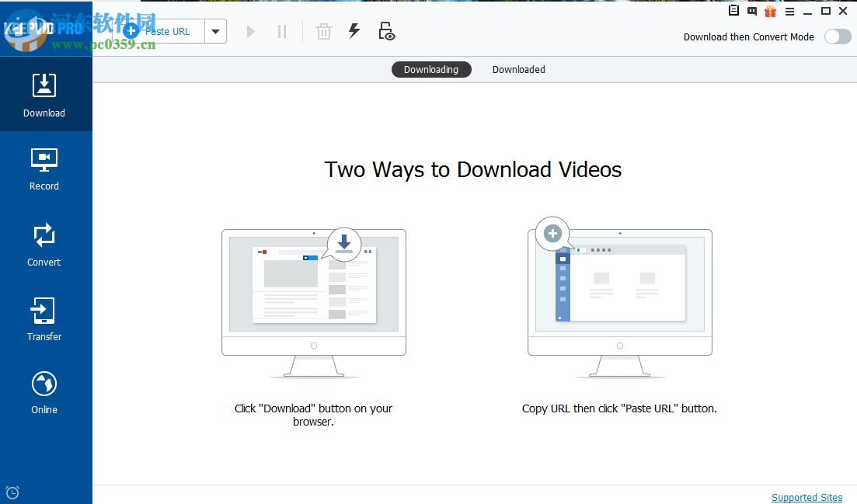This screenshot has height=504, width=857.
Task: Expand the Paste URL dropdown arrow
Action: point(216,32)
